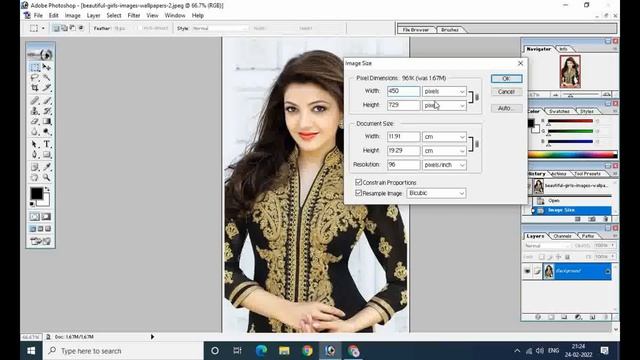
Task: Close the Image Size dialog
Action: point(520,63)
